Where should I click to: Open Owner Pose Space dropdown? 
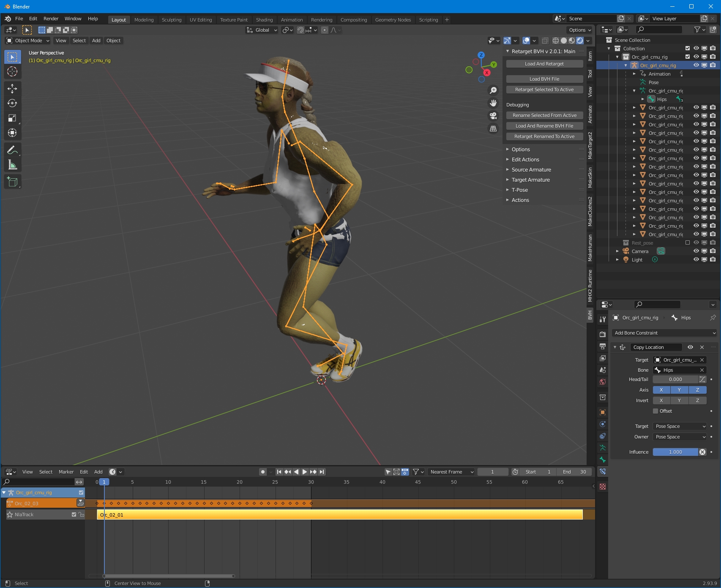tap(680, 437)
